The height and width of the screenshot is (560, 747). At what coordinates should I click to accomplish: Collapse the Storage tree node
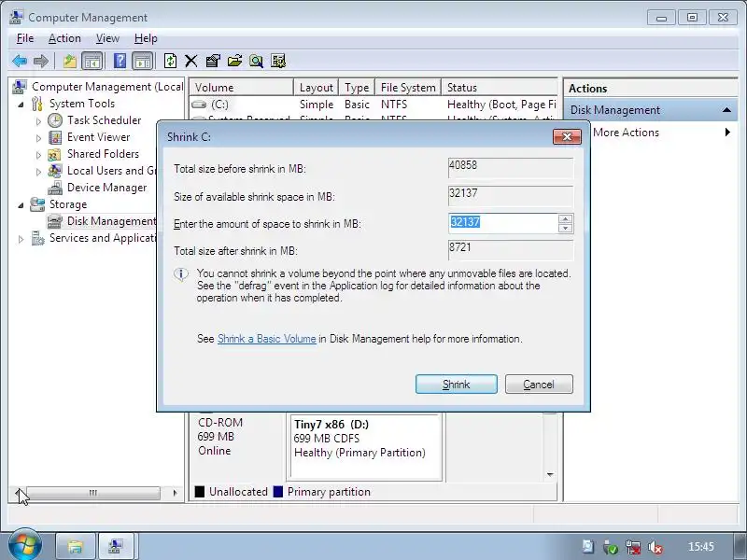coord(21,205)
